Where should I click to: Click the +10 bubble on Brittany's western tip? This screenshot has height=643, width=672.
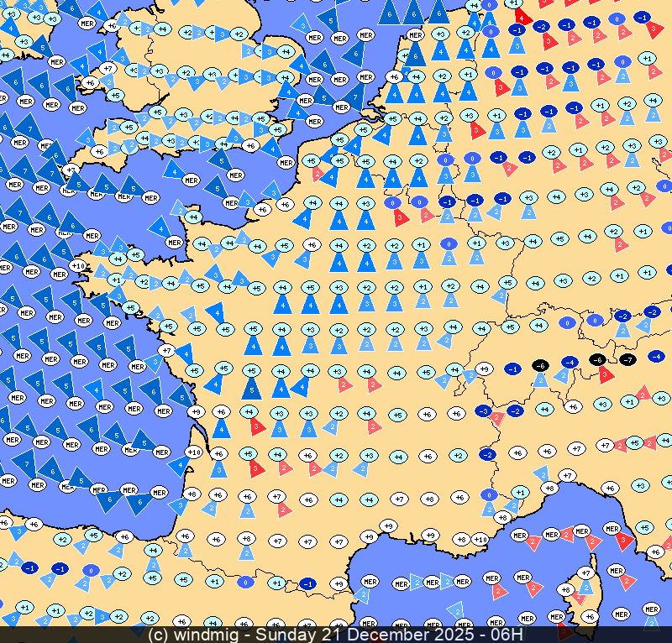pyautogui.click(x=77, y=266)
